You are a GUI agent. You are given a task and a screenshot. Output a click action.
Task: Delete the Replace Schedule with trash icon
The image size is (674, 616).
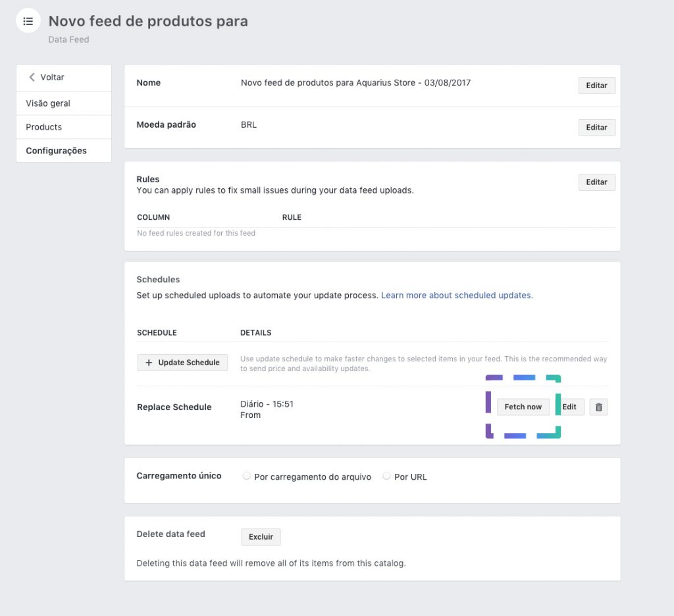598,407
